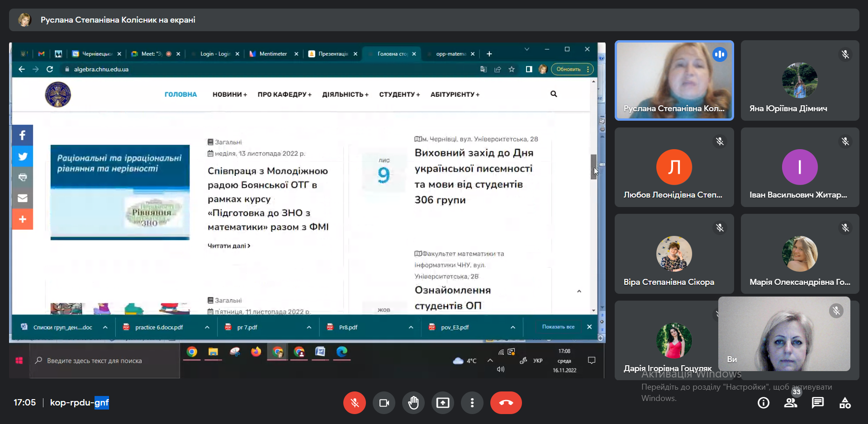Click Word icon in shared taskbar
This screenshot has height=424, width=868.
[x=320, y=352]
